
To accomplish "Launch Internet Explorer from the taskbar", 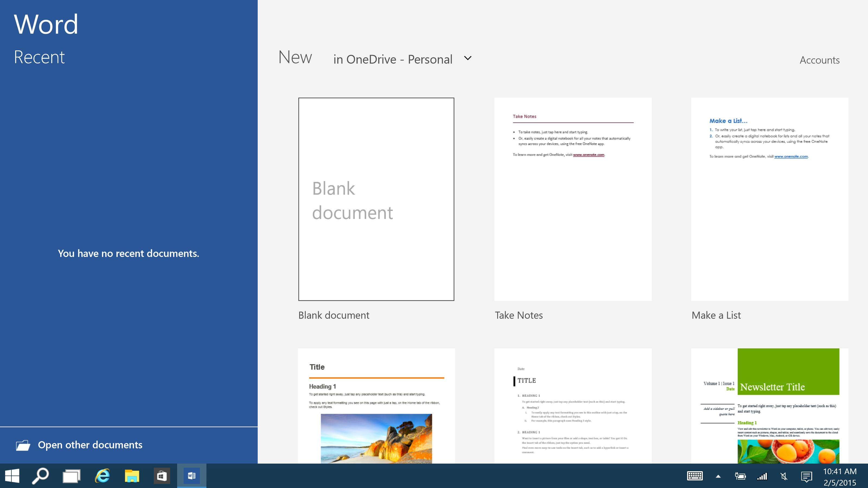I will point(103,476).
